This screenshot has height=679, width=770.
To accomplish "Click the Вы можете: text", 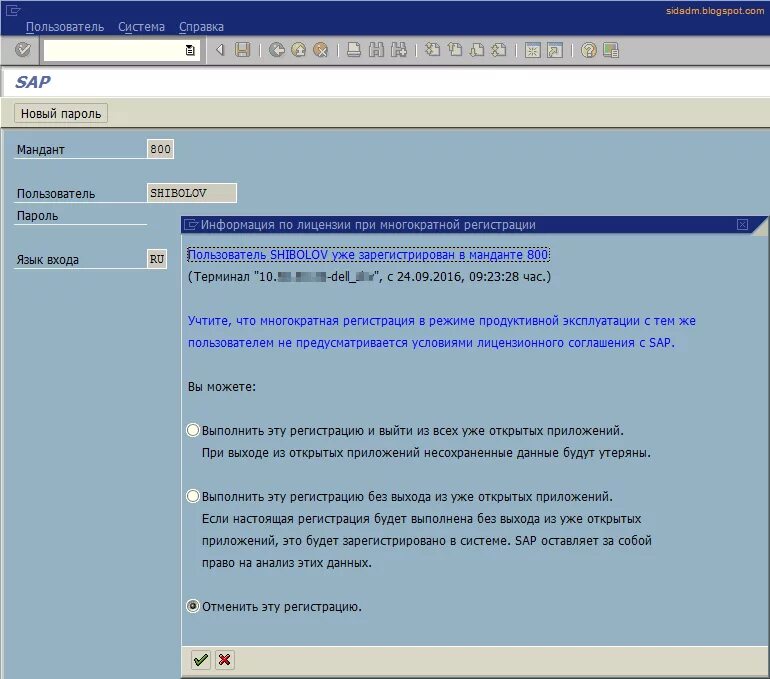I will (222, 387).
